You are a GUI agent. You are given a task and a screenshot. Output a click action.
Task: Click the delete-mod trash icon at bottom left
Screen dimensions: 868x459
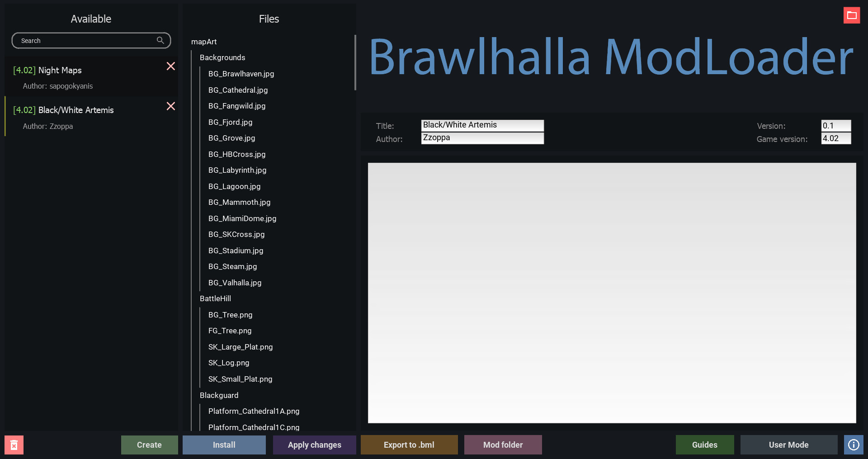tap(14, 445)
